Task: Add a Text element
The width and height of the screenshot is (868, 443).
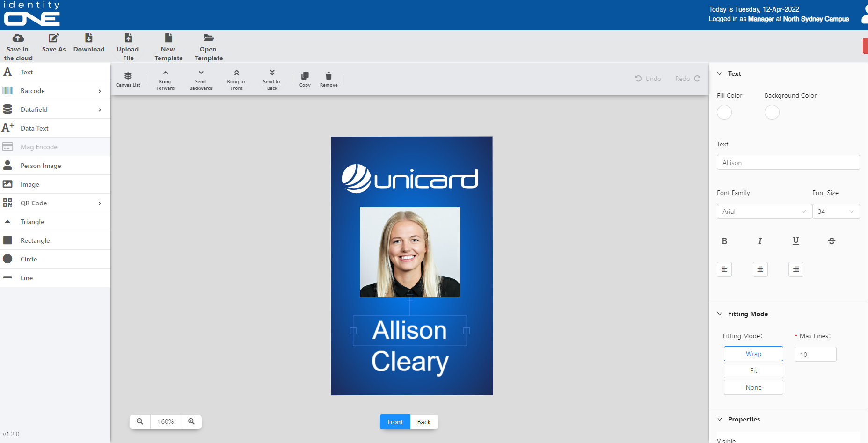Action: click(55, 72)
